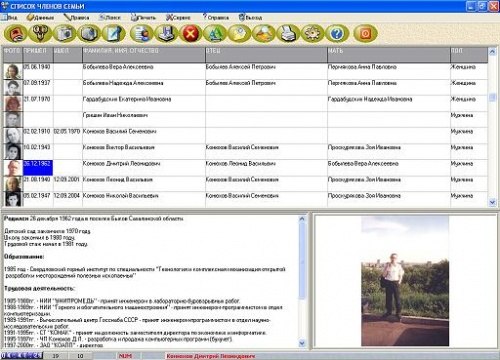Select photo thumbnail of Бобылева Надежда Алексеевна
Image resolution: width=500 pixels, height=360 pixels.
click(13, 87)
